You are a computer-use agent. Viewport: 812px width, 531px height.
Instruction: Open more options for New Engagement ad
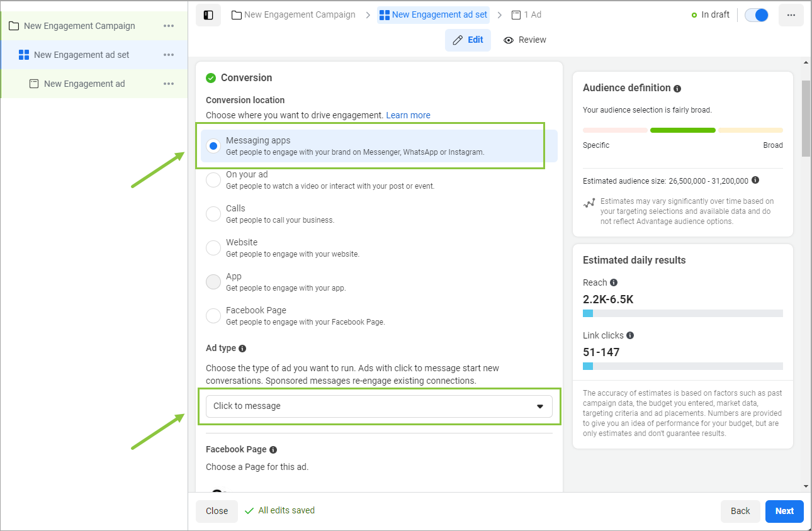coord(169,84)
